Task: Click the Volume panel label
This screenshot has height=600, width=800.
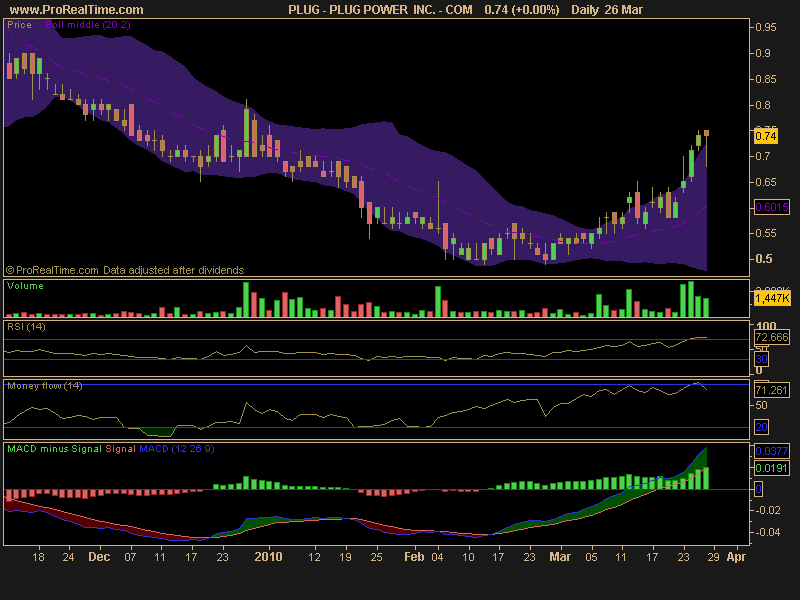Action: [x=25, y=286]
